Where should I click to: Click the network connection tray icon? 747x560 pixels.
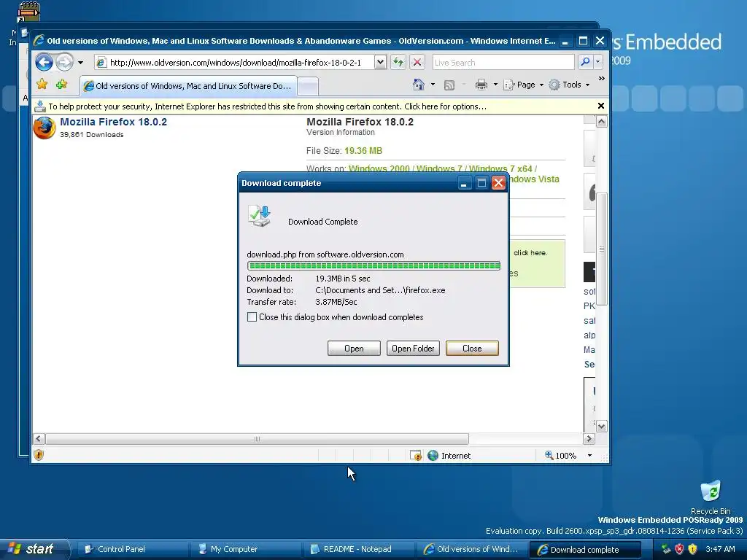666,549
